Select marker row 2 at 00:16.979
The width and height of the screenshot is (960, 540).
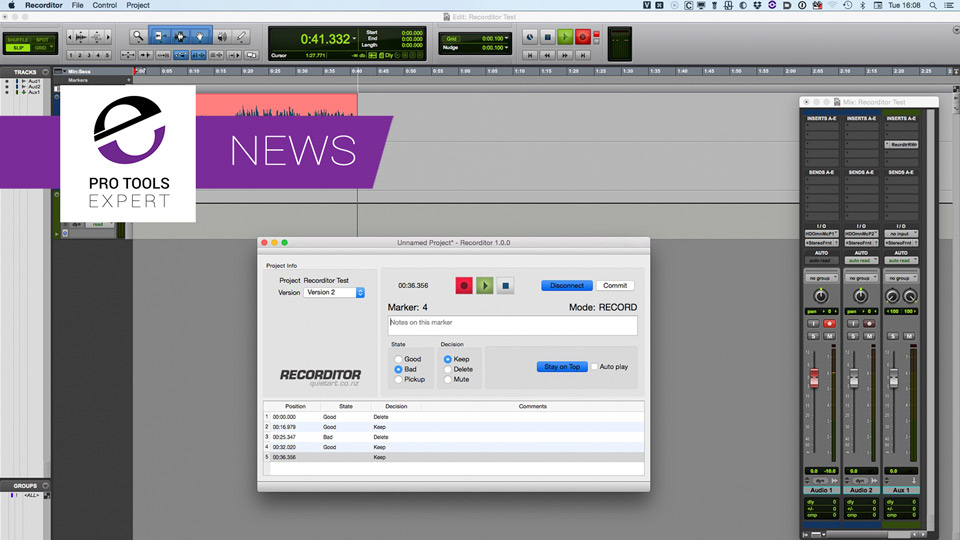point(454,427)
